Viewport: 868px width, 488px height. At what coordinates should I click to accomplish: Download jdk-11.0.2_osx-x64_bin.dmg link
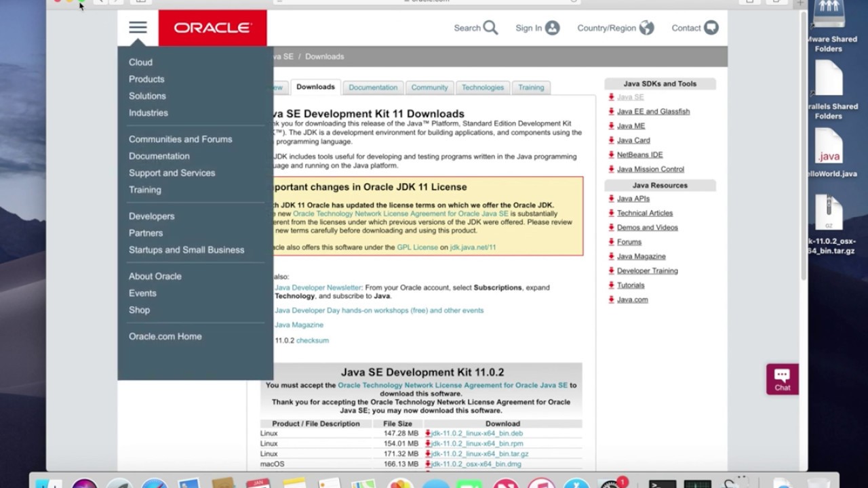click(476, 464)
